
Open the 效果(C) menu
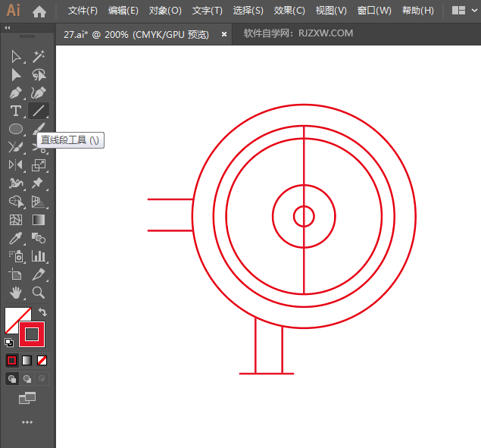(289, 11)
